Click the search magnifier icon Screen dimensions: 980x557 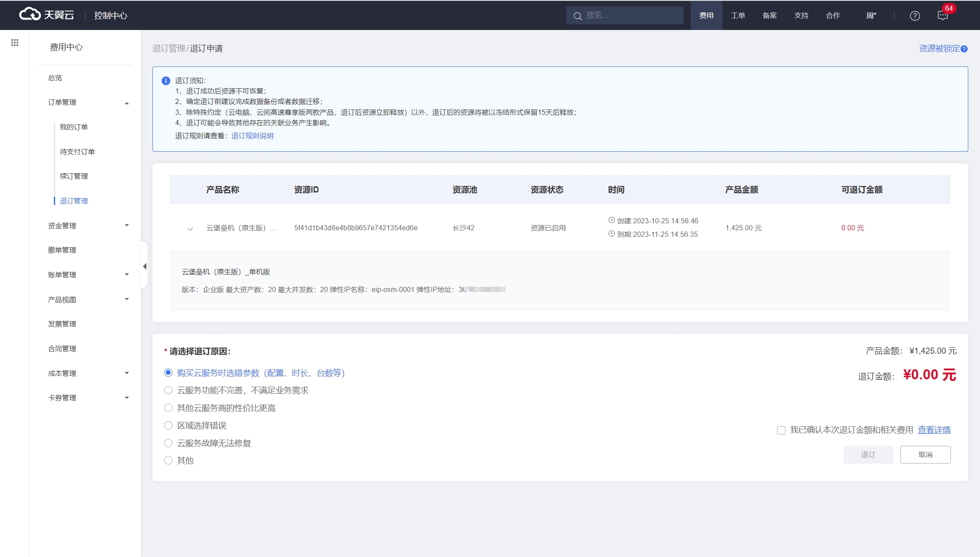coord(577,16)
